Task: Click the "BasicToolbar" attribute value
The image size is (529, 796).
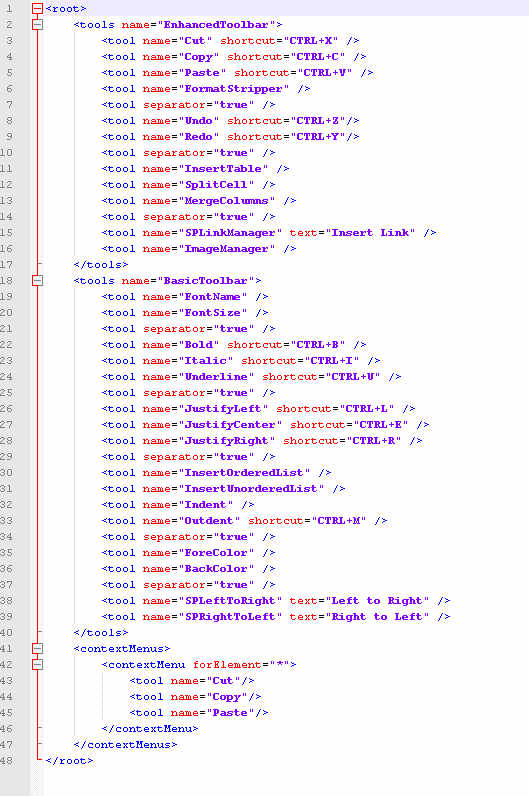Action: coord(206,280)
